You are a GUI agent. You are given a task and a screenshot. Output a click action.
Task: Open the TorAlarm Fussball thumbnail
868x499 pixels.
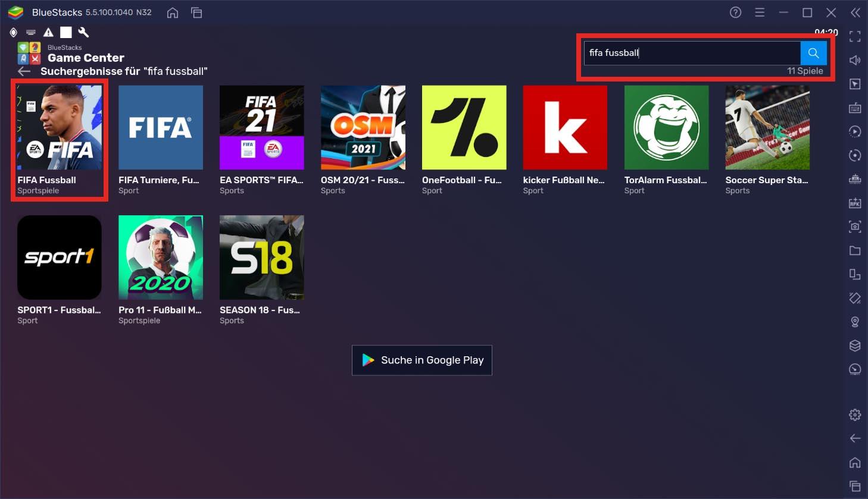(666, 127)
